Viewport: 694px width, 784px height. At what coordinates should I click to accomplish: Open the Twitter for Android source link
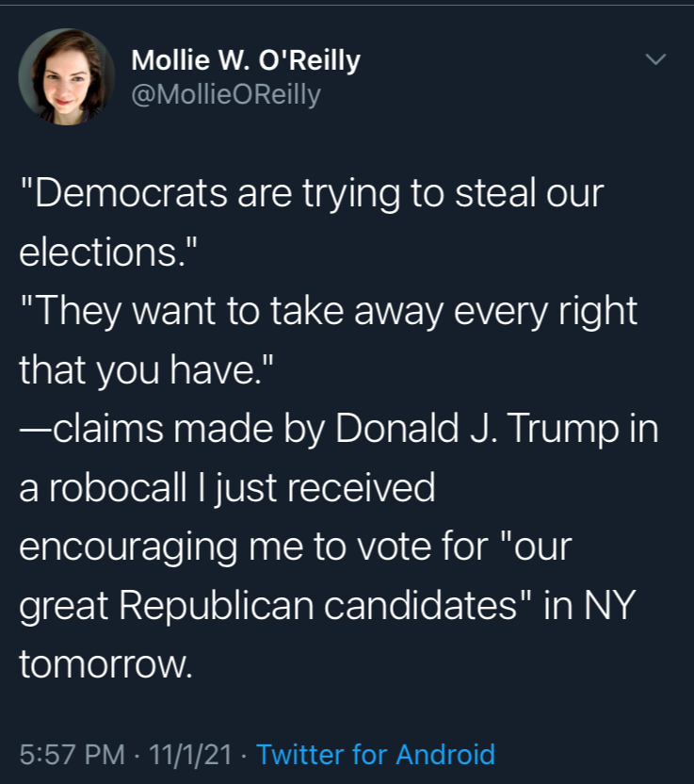(375, 754)
